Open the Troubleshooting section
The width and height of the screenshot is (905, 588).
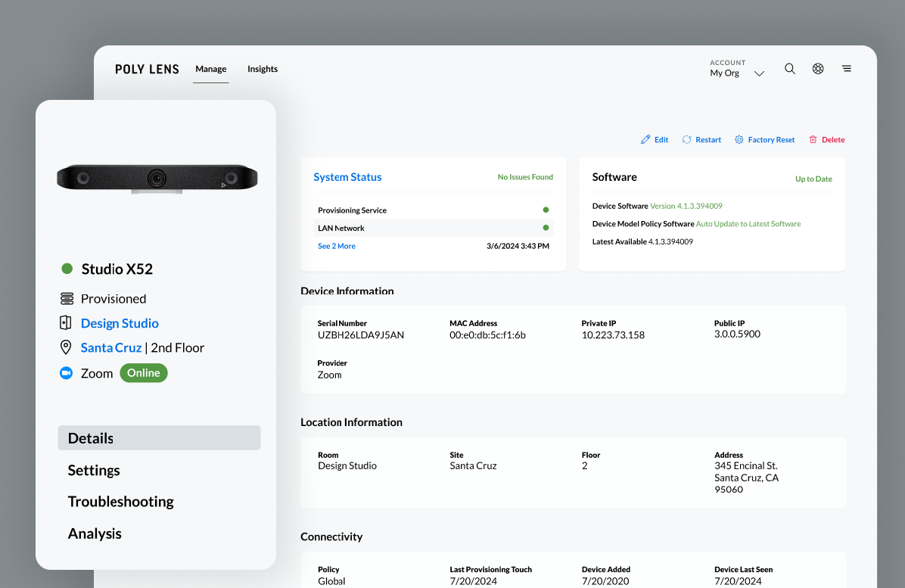(x=121, y=502)
